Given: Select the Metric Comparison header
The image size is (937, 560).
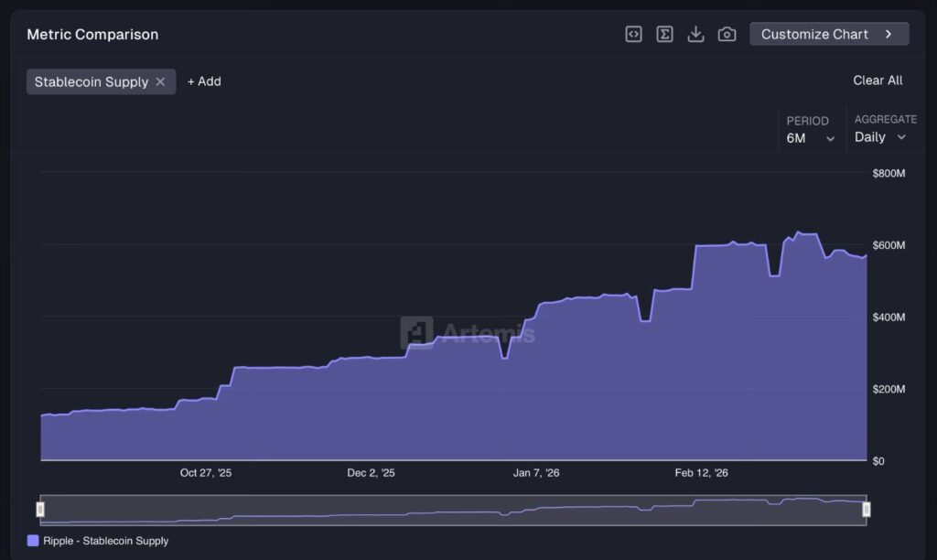Looking at the screenshot, I should point(92,34).
